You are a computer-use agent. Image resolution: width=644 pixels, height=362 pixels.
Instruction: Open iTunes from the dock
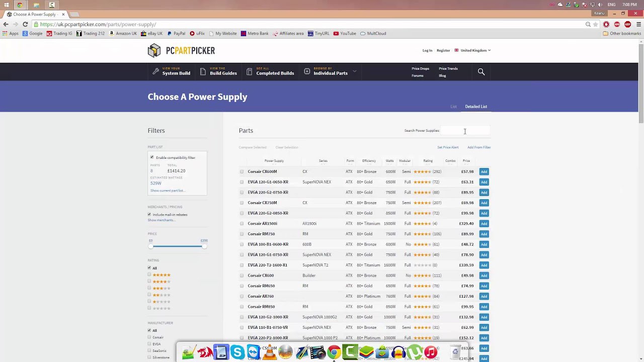pyautogui.click(x=431, y=352)
